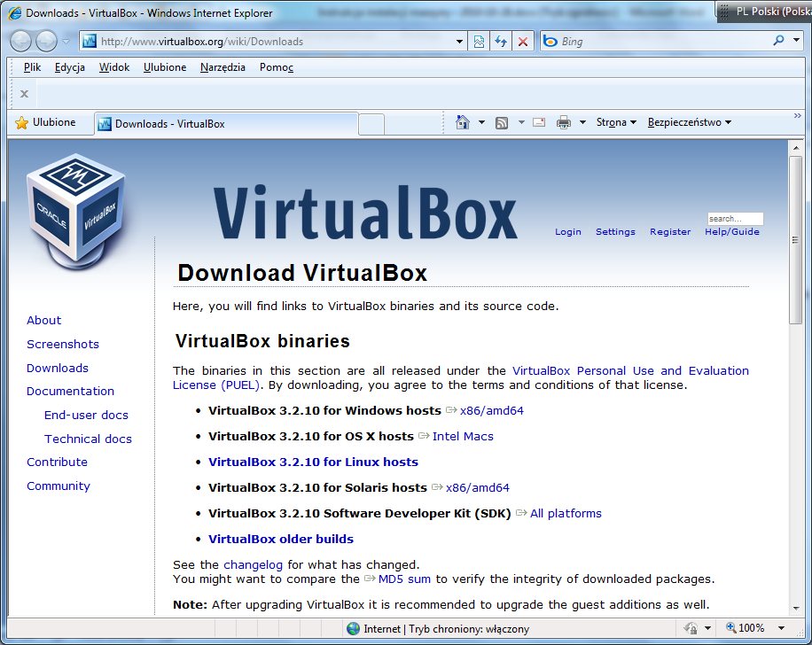The image size is (812, 645).
Task: Click the Refresh page icon
Action: (501, 42)
